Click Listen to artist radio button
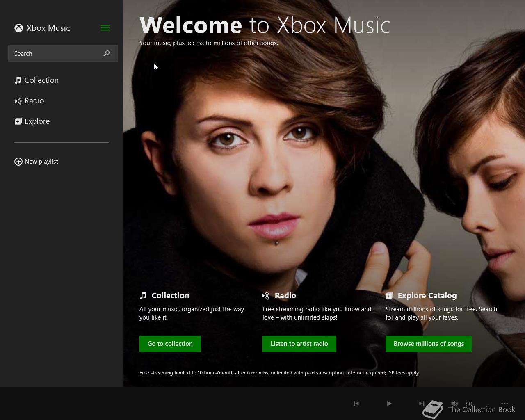The width and height of the screenshot is (525, 420). click(299, 344)
